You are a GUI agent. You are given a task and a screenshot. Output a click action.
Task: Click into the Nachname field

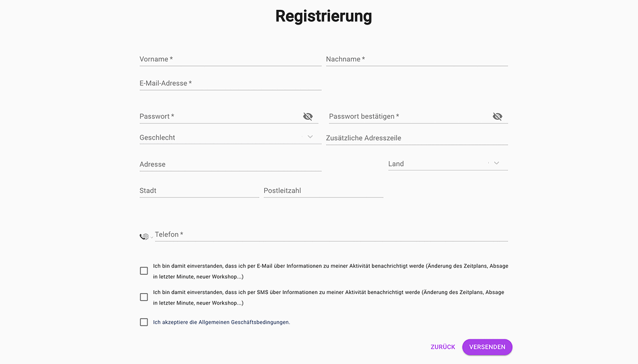[416, 59]
